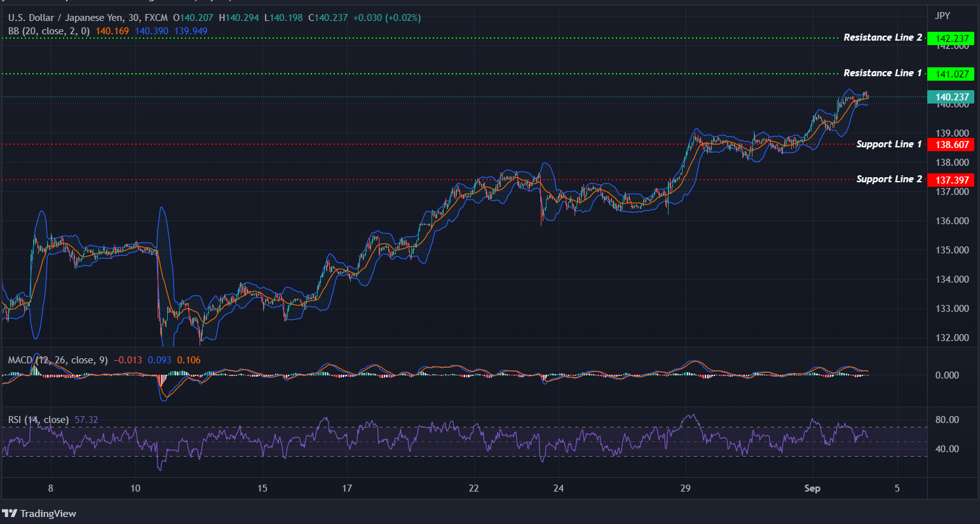Click the Support Line 2 label 137.397
The width and height of the screenshot is (980, 524).
pos(951,179)
